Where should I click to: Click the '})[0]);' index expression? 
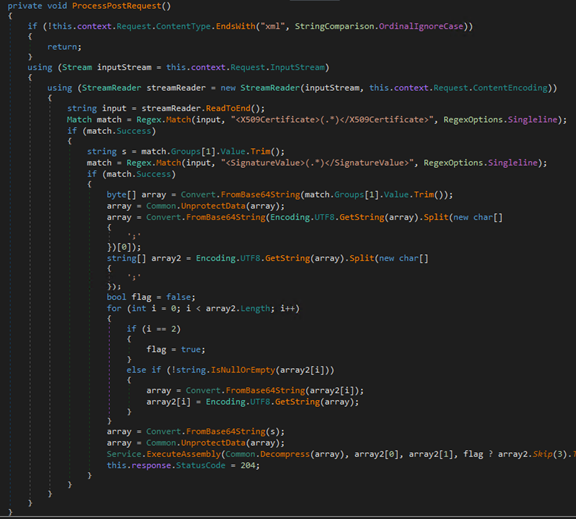(x=124, y=247)
